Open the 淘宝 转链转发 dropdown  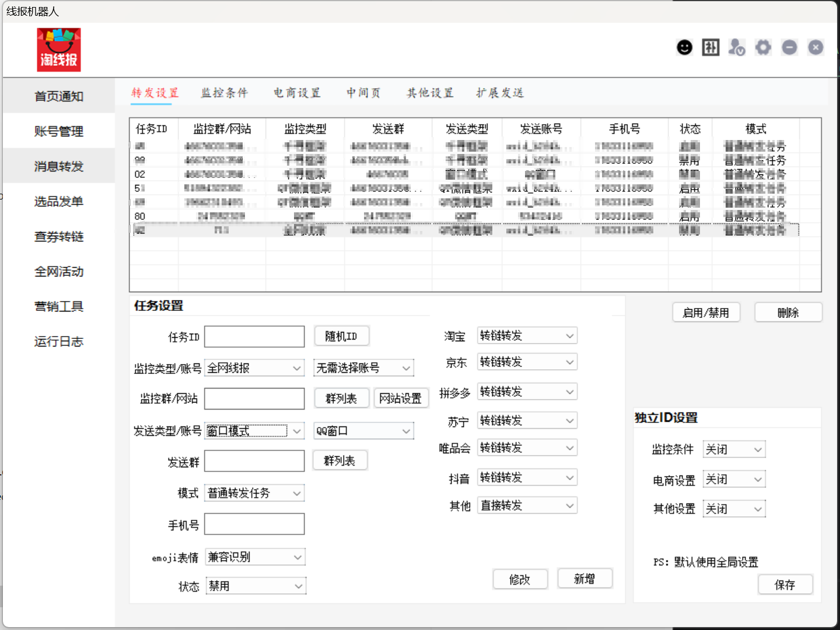tap(527, 335)
